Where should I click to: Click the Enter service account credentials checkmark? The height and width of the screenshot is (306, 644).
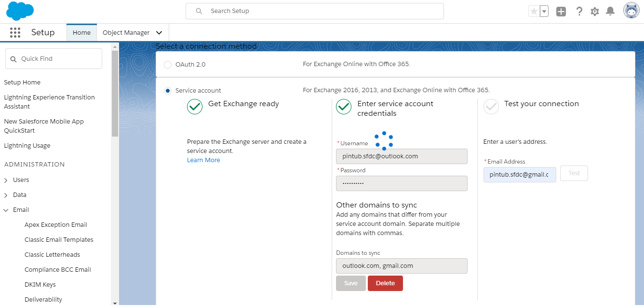point(344,107)
